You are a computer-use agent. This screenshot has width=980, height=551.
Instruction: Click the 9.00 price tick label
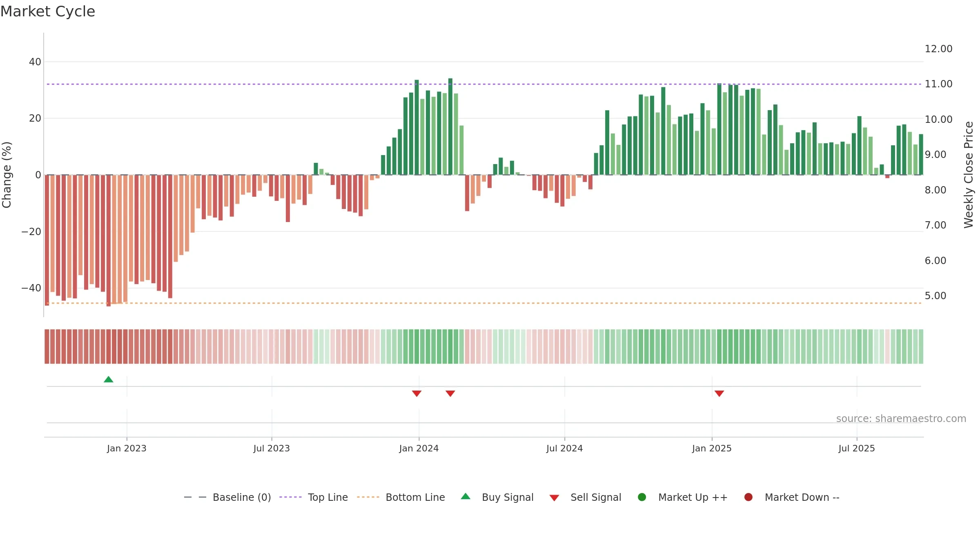[935, 155]
